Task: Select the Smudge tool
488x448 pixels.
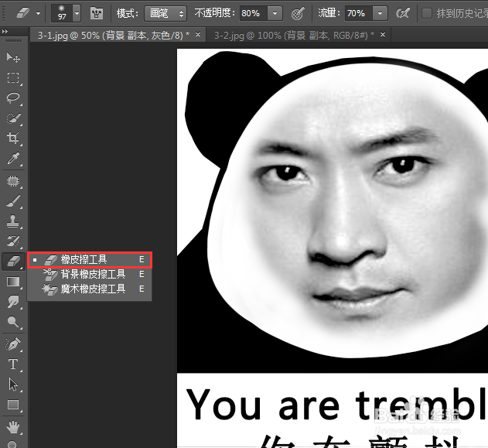Action: 13,302
